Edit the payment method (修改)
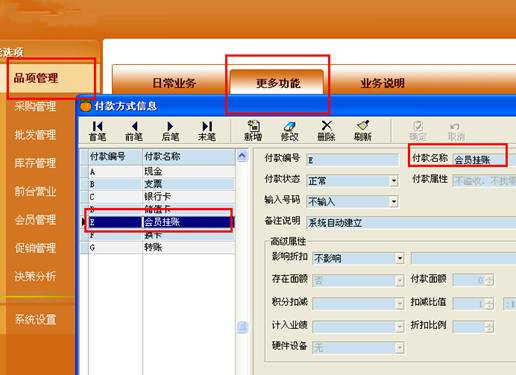This screenshot has height=375, width=516. click(x=289, y=131)
